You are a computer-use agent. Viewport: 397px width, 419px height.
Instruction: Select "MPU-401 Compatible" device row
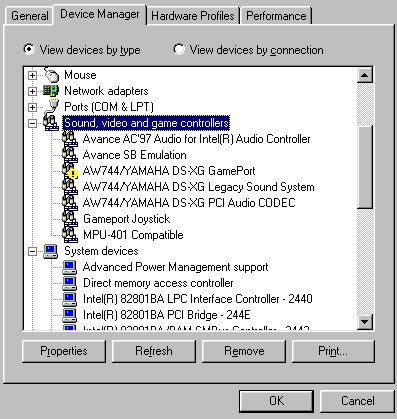coord(133,235)
